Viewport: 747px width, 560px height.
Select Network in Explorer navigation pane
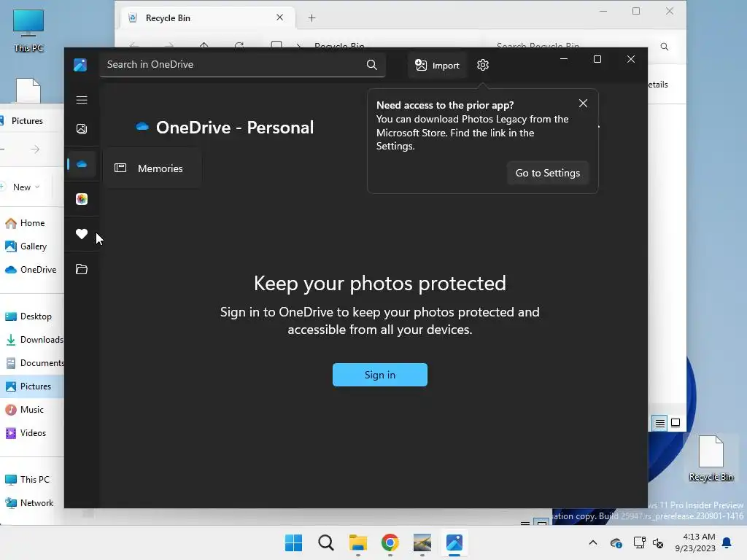32,503
